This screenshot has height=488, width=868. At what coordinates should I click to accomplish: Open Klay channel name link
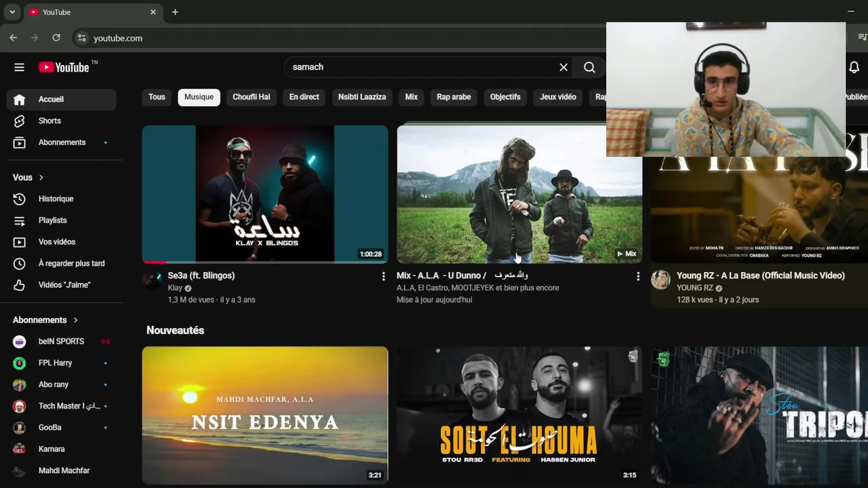pos(175,288)
